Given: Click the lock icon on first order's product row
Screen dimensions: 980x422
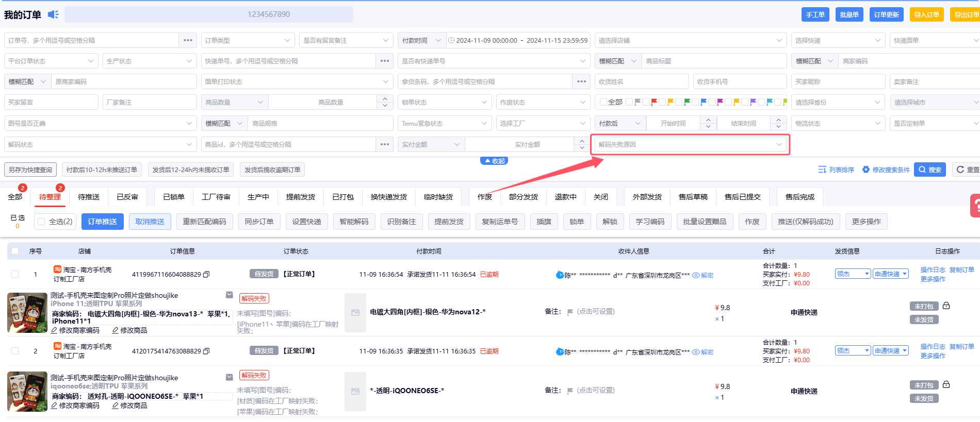Looking at the screenshot, I should click(946, 306).
